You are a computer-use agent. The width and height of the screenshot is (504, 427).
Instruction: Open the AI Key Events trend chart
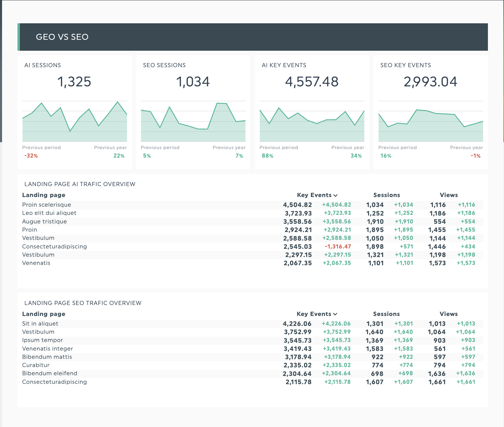pyautogui.click(x=312, y=121)
